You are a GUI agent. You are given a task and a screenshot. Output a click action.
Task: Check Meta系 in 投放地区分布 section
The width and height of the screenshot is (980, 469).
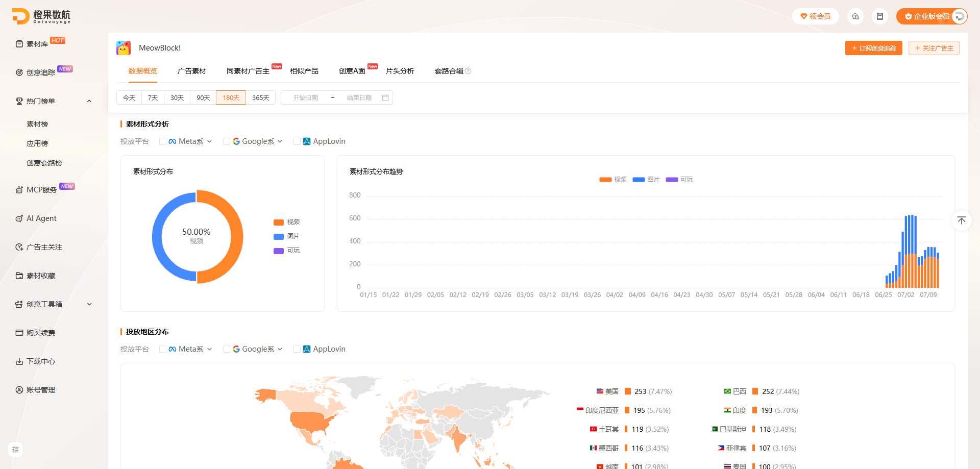click(x=163, y=349)
